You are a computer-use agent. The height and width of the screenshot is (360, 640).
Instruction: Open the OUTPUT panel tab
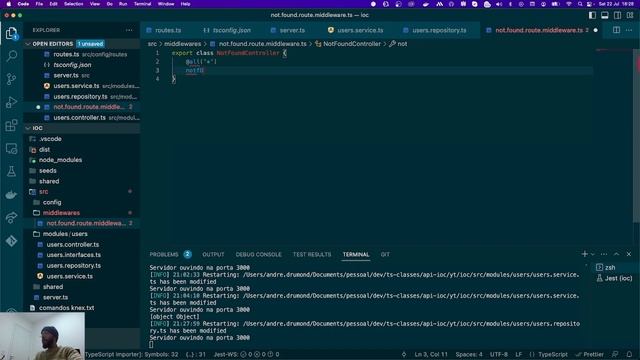(213, 254)
